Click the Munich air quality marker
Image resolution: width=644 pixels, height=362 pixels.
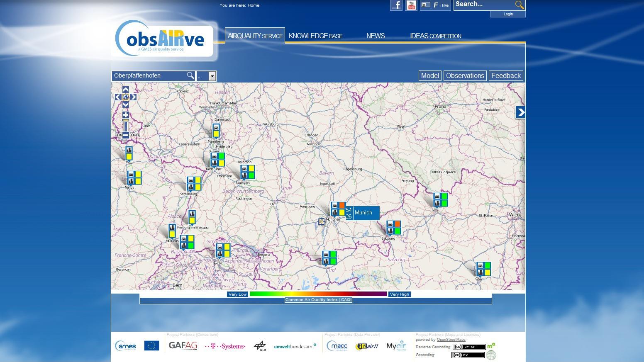click(338, 209)
